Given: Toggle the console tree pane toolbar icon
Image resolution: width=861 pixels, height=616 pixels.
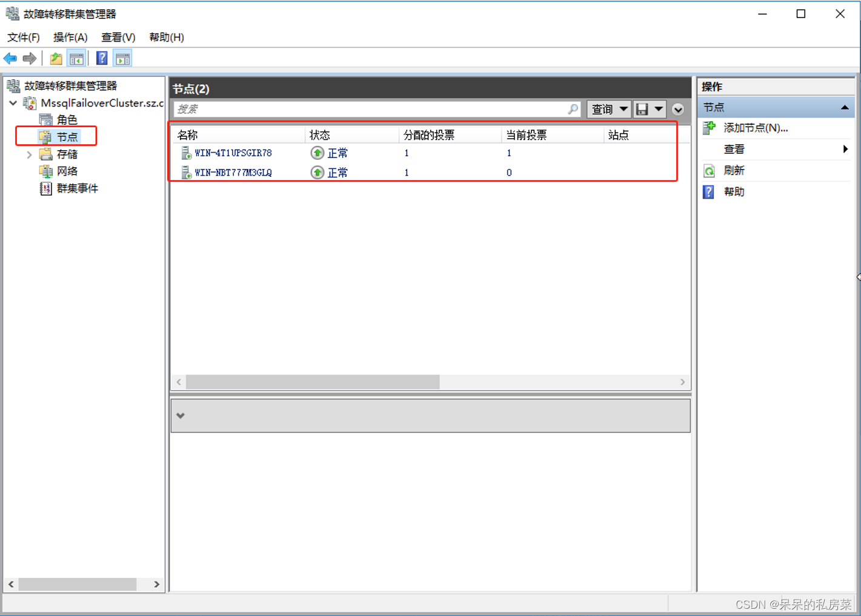Looking at the screenshot, I should click(76, 59).
